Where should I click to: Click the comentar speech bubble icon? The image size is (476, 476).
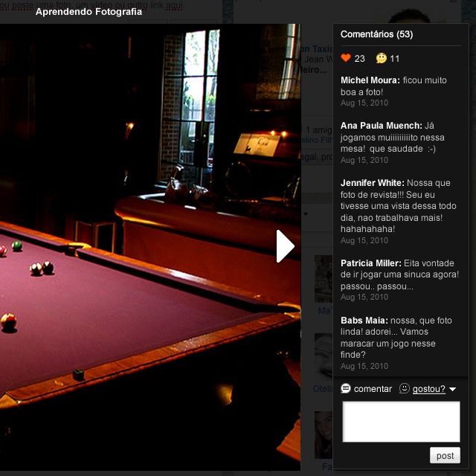click(346, 389)
